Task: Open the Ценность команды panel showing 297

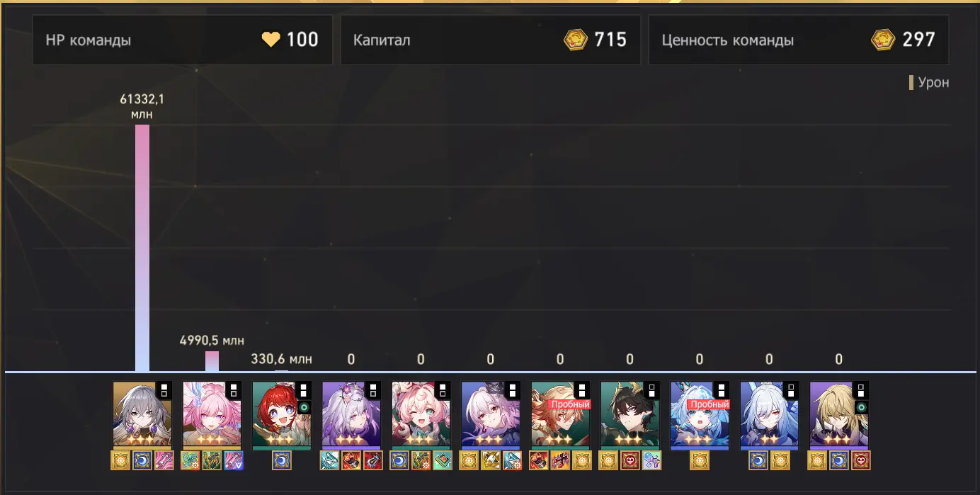Action: (799, 40)
